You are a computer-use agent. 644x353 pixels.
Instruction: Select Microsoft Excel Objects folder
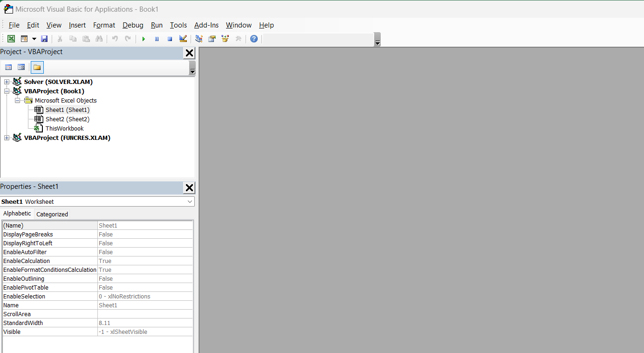pyautogui.click(x=66, y=101)
